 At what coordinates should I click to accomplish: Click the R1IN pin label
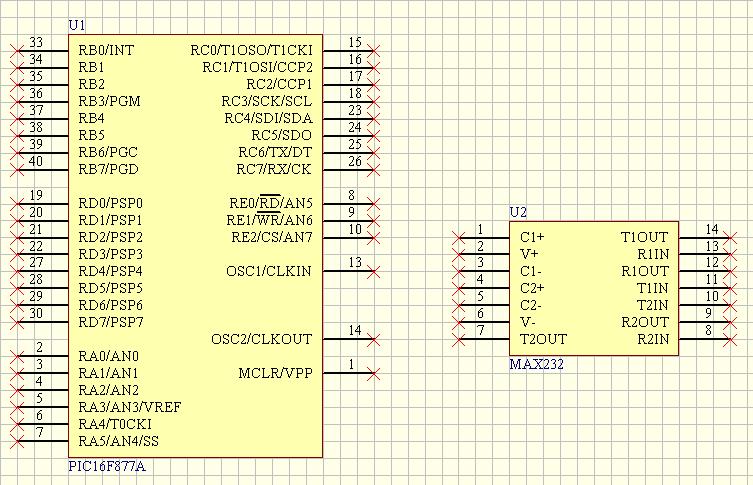[653, 254]
